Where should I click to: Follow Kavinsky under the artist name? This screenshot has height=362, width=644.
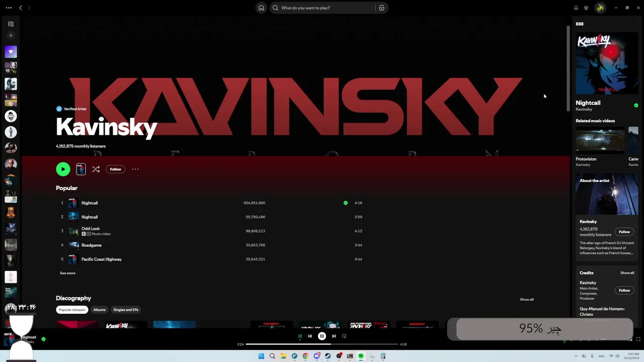(x=116, y=169)
